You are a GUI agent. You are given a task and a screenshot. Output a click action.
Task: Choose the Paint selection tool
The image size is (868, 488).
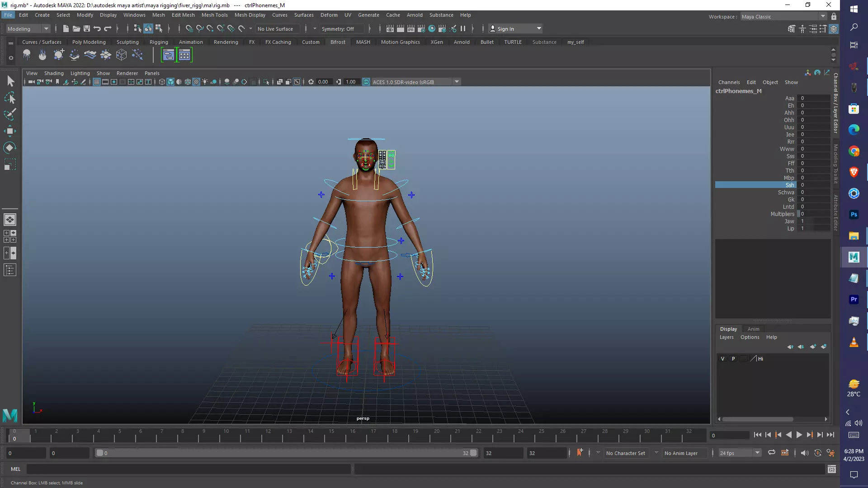[10, 114]
